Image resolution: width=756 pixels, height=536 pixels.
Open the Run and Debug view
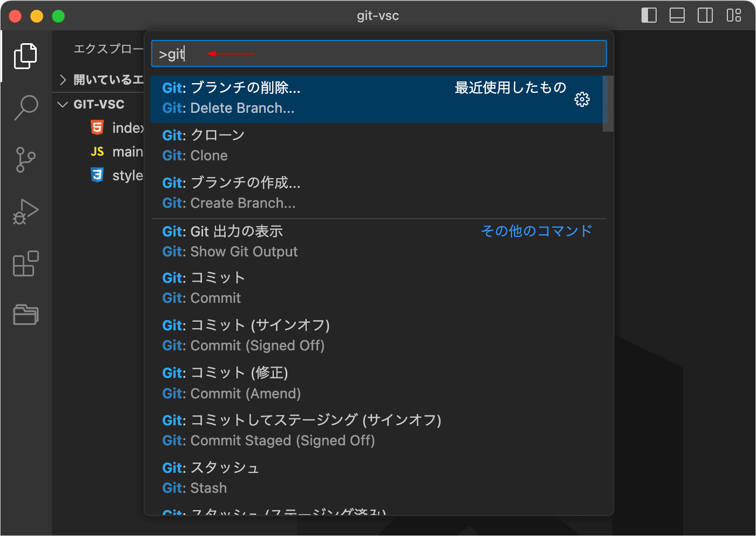pos(25,212)
